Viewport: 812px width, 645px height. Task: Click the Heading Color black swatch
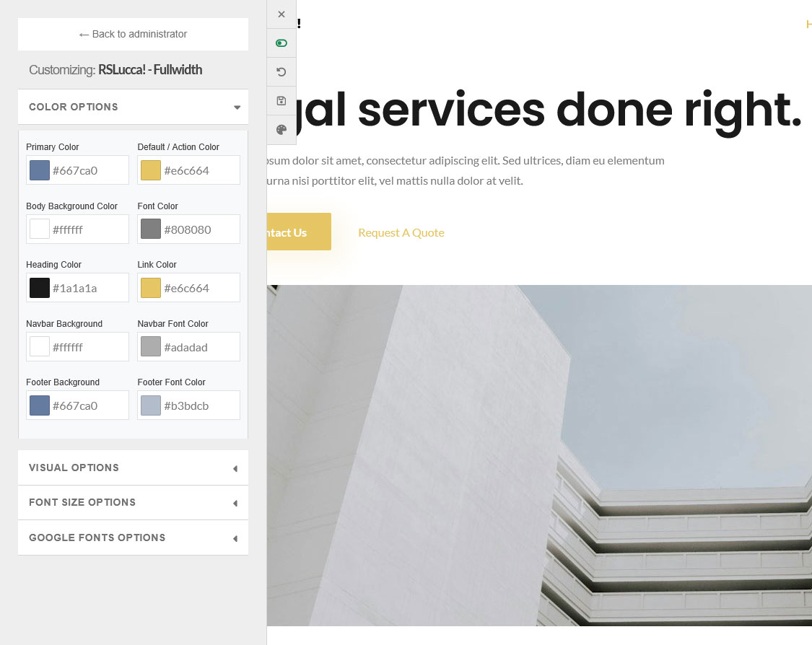40,288
